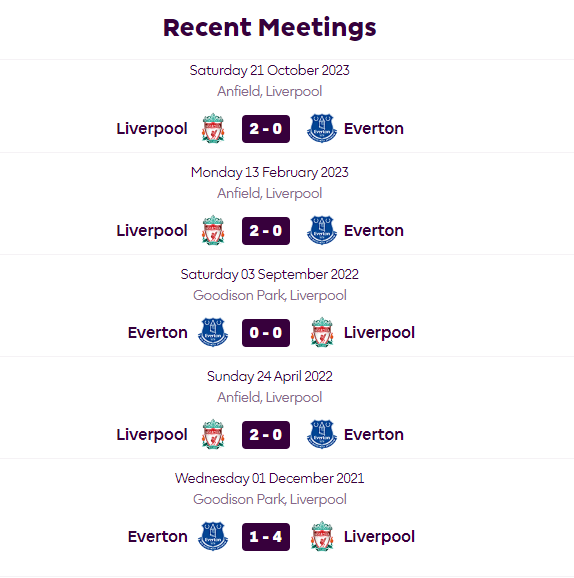
Task: Select Everton home team name in September 2022 fixture
Action: point(158,332)
